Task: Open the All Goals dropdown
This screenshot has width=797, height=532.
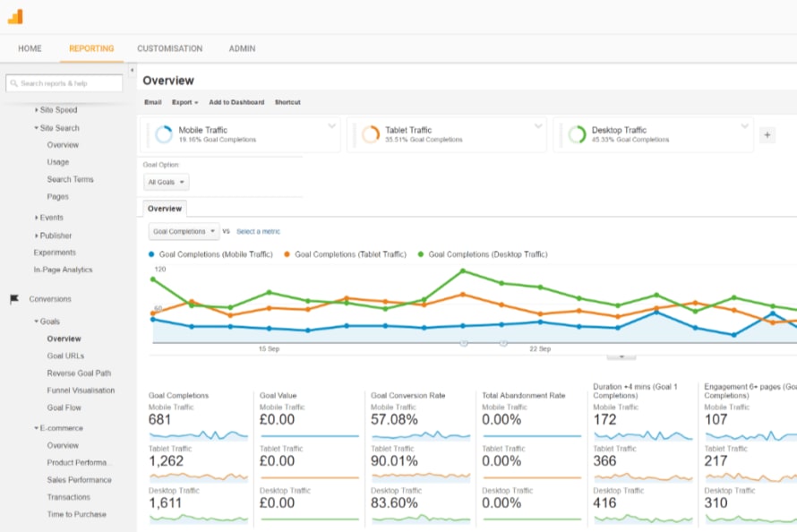Action: tap(167, 182)
